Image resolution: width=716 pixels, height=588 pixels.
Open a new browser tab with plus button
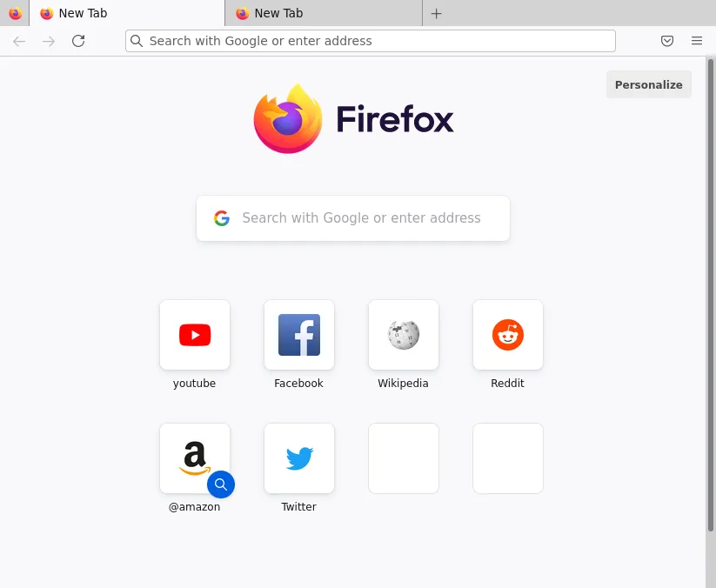pos(436,13)
